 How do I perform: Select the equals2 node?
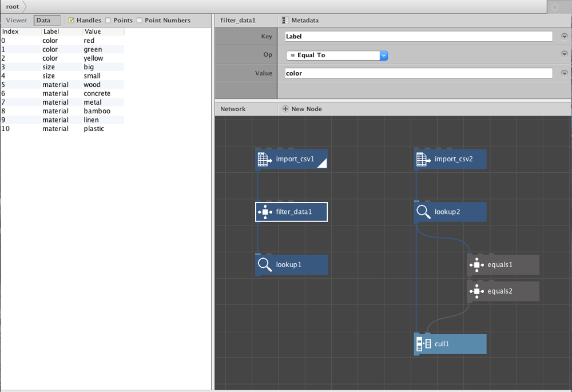pos(503,291)
